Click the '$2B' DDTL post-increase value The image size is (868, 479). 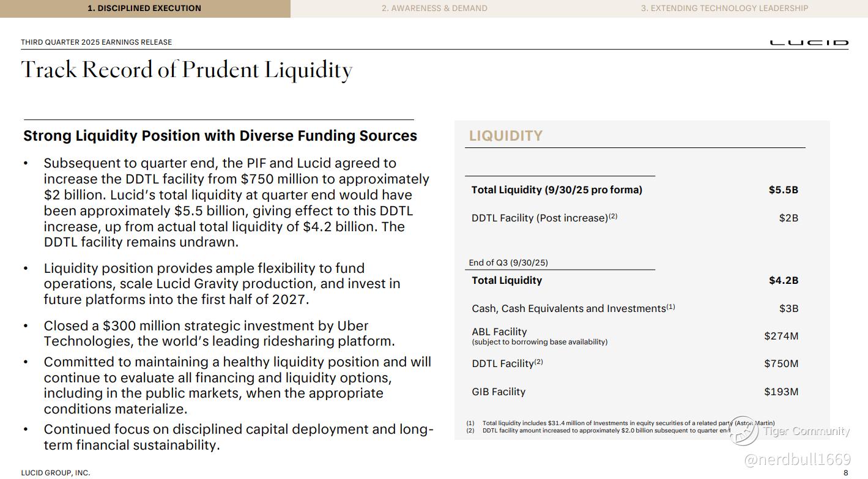click(788, 218)
